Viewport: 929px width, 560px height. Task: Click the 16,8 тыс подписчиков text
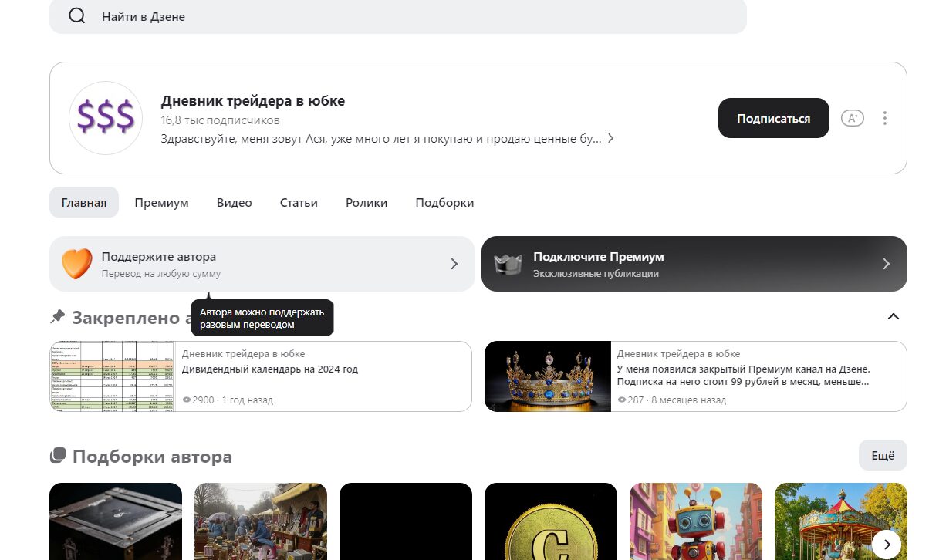point(220,120)
